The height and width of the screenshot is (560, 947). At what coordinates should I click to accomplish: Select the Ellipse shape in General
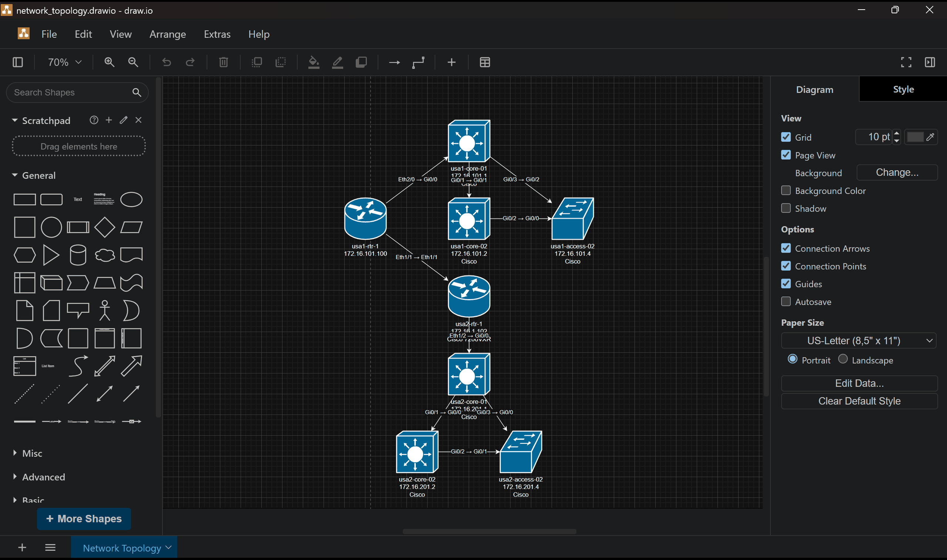[x=131, y=200]
